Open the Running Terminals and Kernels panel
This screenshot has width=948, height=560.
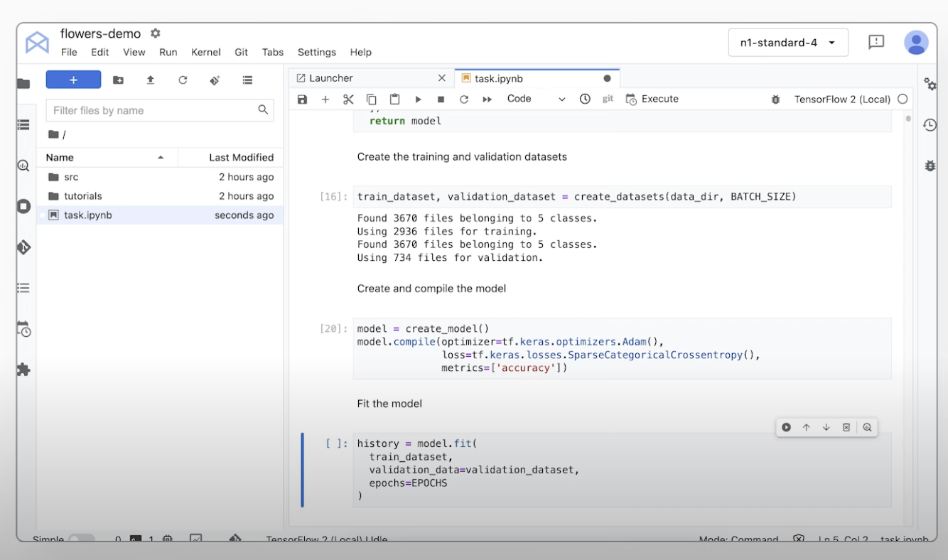(x=23, y=124)
